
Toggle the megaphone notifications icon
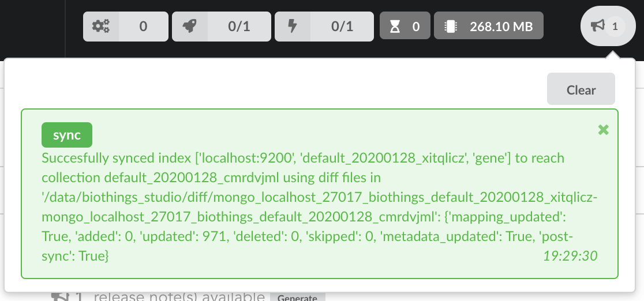point(598,27)
